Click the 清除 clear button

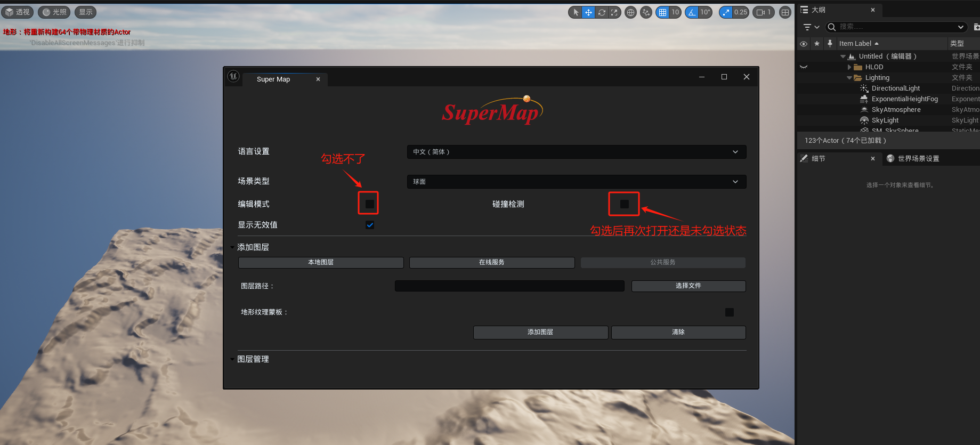pos(678,333)
